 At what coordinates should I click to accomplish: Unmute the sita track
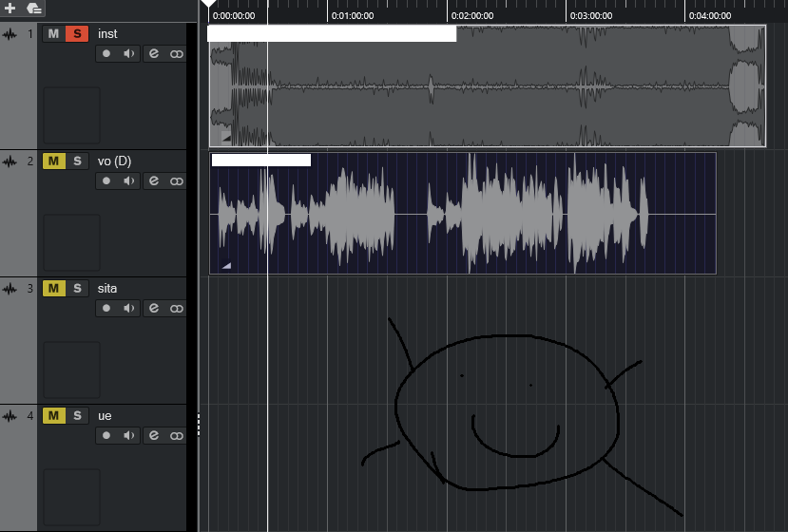(53, 288)
